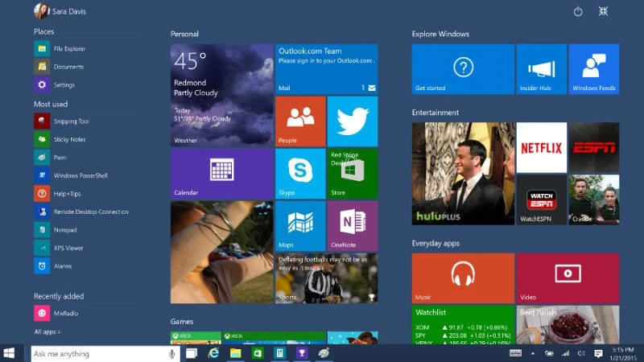Open the Netflix tile
644x362 pixels.
[x=541, y=147]
